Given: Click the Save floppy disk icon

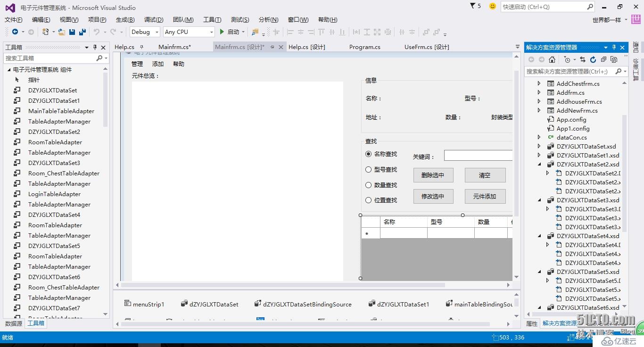Looking at the screenshot, I should click(x=72, y=32).
